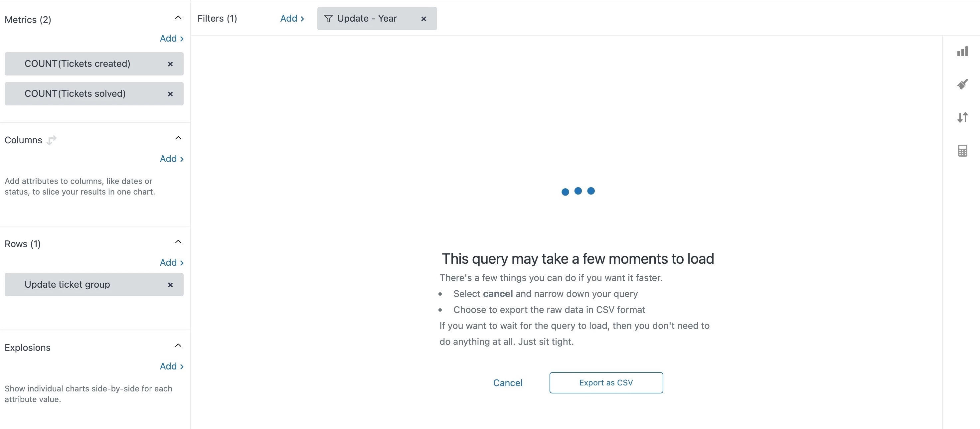Open the result manipulation arrows icon
The image size is (980, 429).
(962, 117)
